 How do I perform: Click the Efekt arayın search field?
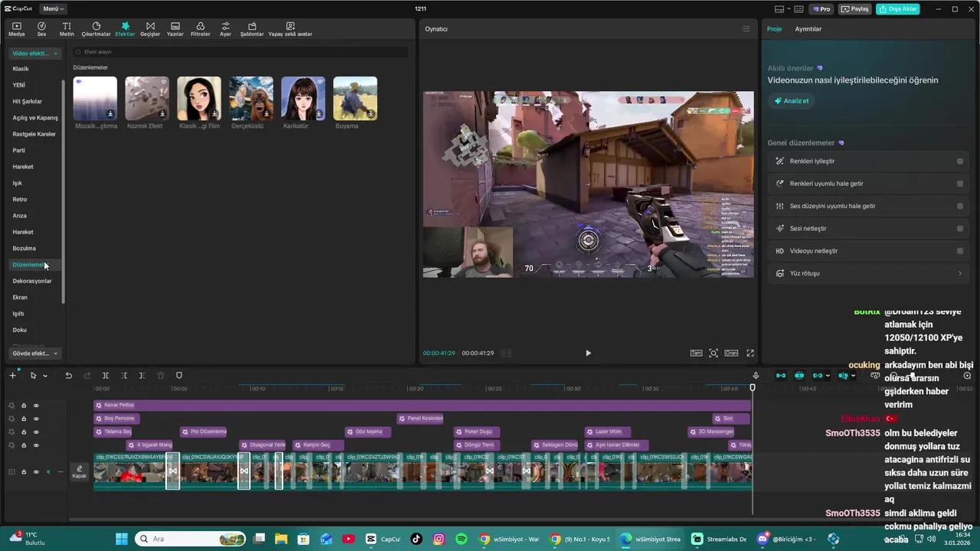click(x=240, y=52)
